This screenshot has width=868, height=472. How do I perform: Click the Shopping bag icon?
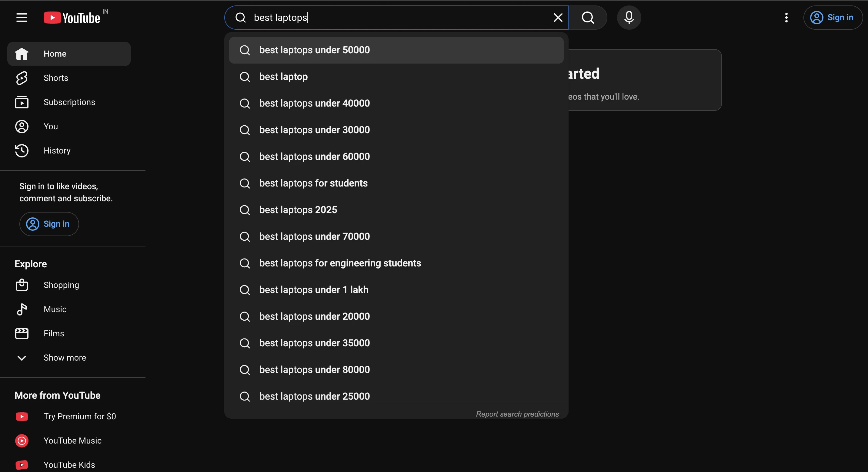tap(22, 285)
